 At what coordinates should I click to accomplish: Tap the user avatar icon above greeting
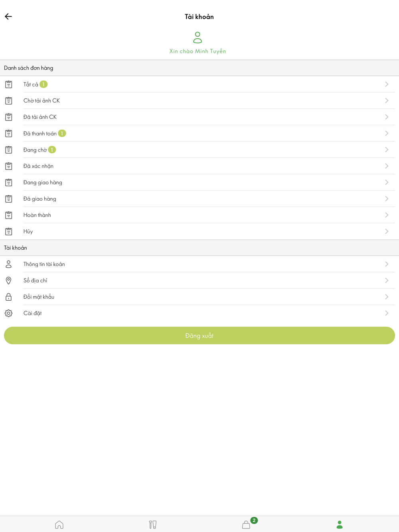[x=198, y=37]
